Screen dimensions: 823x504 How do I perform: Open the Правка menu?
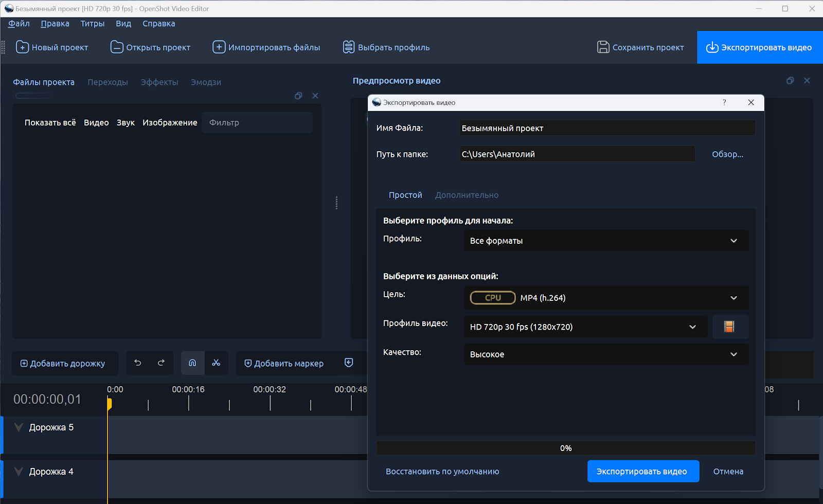(55, 24)
